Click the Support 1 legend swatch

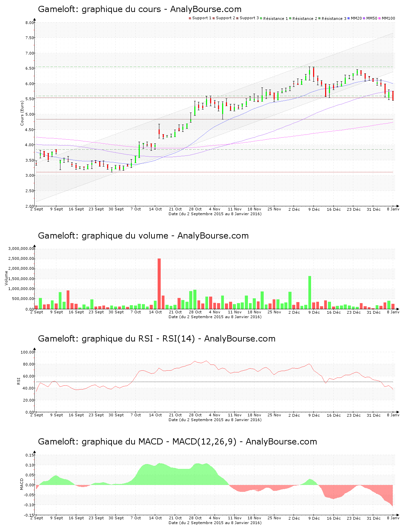click(x=190, y=18)
